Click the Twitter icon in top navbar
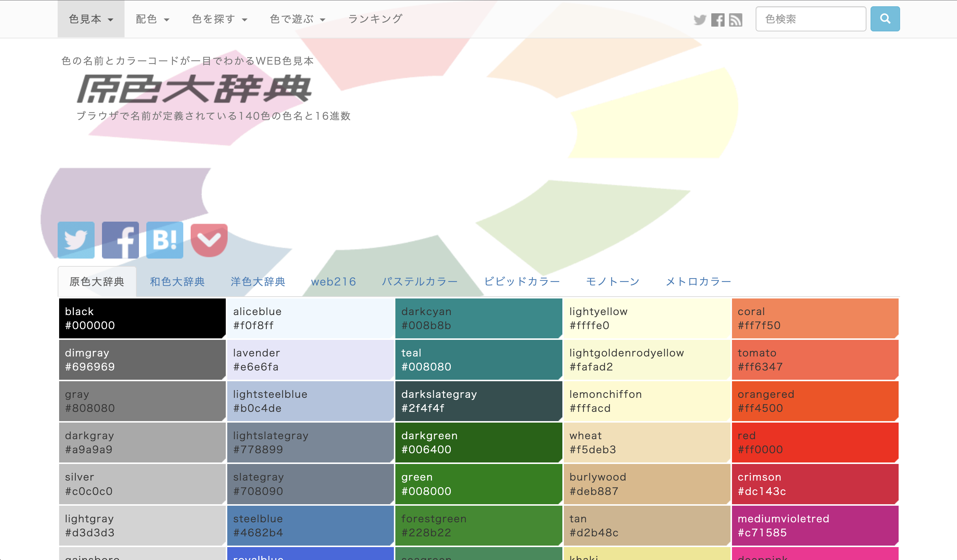This screenshot has width=957, height=560. pyautogui.click(x=699, y=20)
